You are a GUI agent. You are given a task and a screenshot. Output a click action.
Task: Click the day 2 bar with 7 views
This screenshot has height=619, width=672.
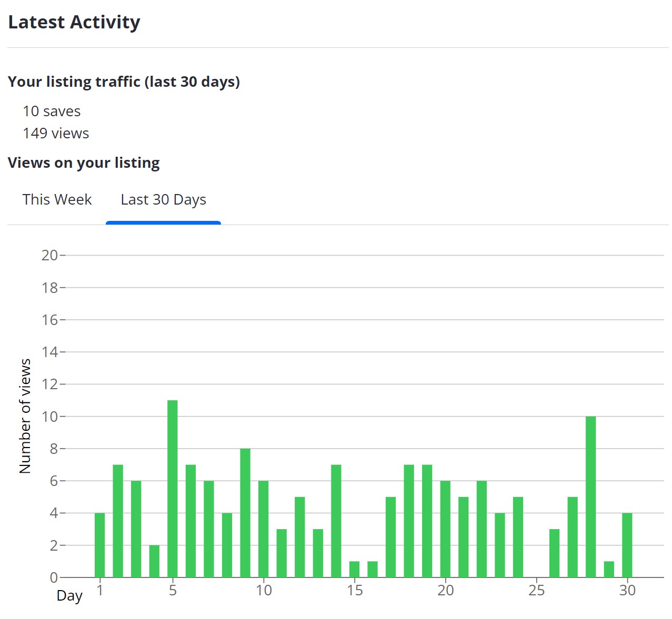(118, 521)
